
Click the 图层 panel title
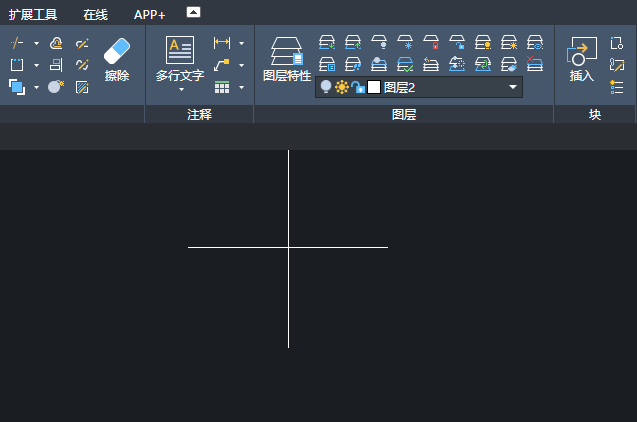pyautogui.click(x=404, y=115)
